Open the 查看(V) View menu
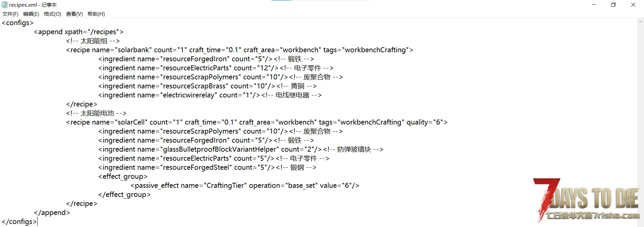This screenshot has height=227, width=644. 74,14
